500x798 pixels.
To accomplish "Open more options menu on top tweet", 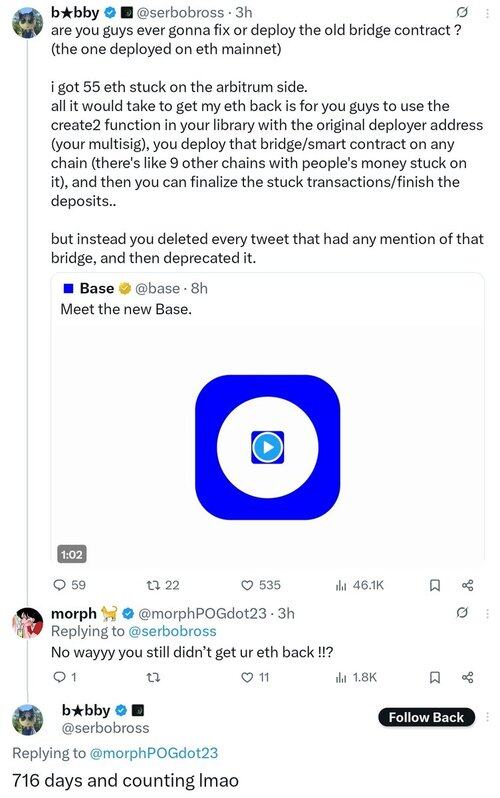I will (x=487, y=13).
